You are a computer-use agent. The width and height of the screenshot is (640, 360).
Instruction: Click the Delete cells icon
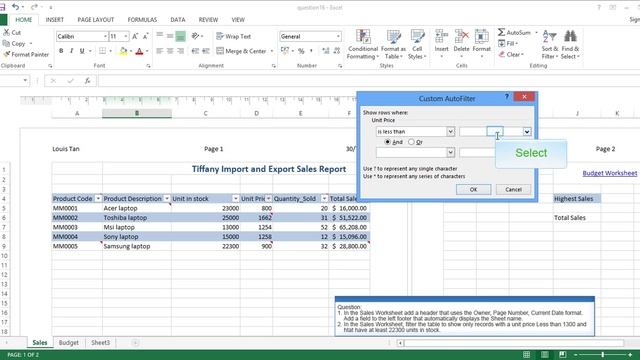462,37
